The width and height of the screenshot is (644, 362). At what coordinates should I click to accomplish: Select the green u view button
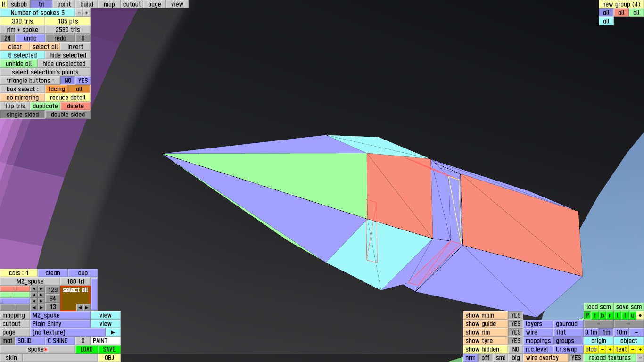click(633, 315)
